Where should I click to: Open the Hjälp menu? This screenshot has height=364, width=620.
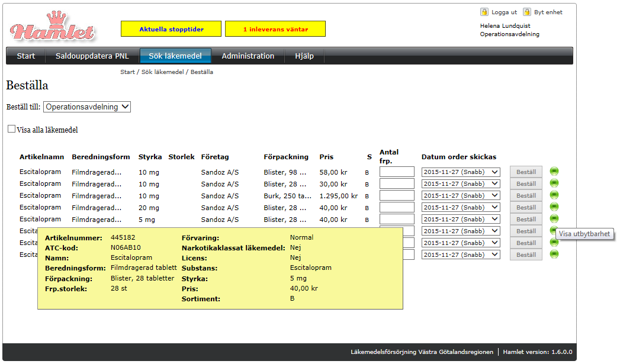pyautogui.click(x=304, y=56)
